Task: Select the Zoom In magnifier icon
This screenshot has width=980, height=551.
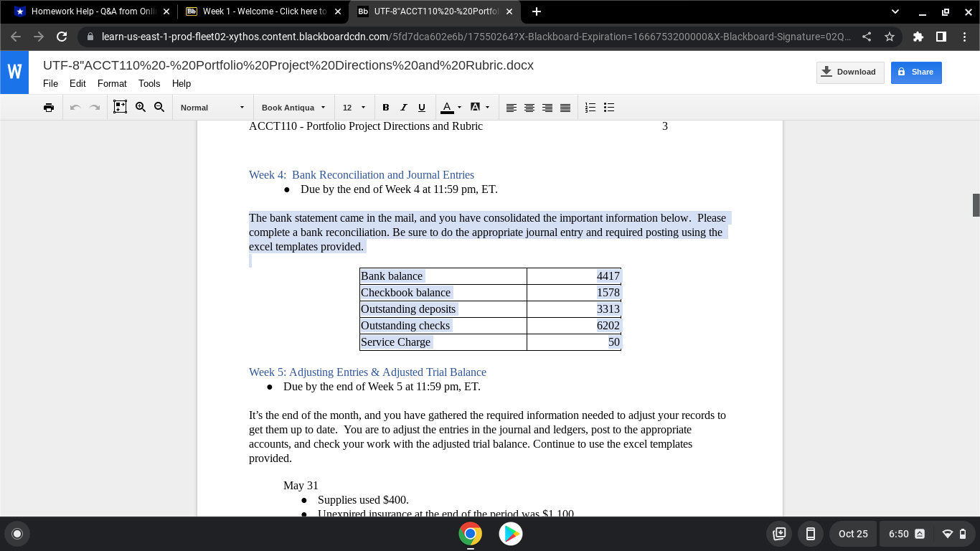Action: pyautogui.click(x=141, y=107)
